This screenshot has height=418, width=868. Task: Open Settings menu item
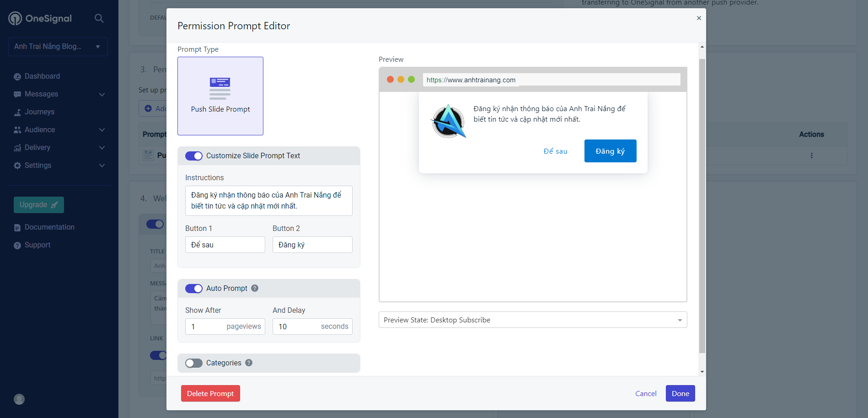pos(38,166)
